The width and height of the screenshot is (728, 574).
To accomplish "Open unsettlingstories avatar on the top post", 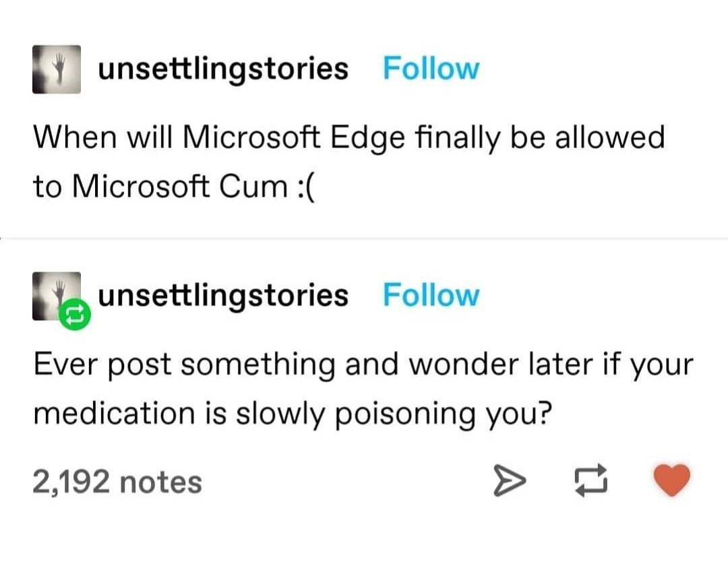I will (x=57, y=69).
